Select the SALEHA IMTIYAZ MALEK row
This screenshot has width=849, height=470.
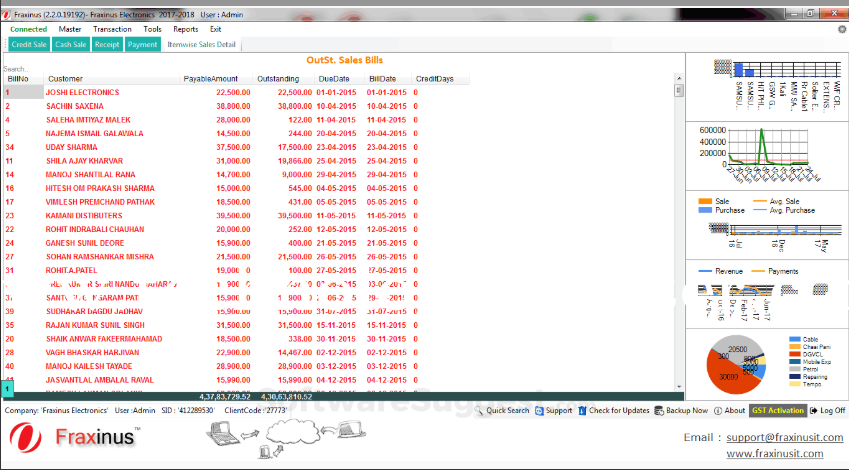(x=236, y=120)
